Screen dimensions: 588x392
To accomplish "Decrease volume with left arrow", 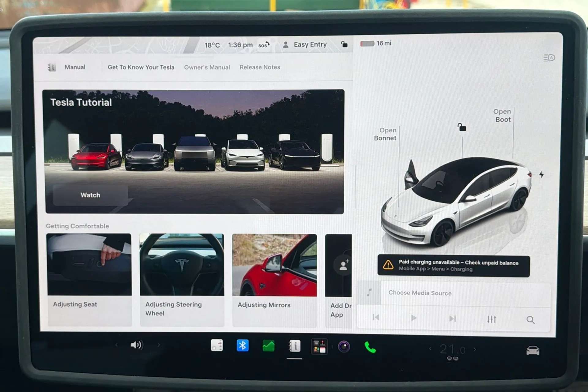I will [116, 345].
